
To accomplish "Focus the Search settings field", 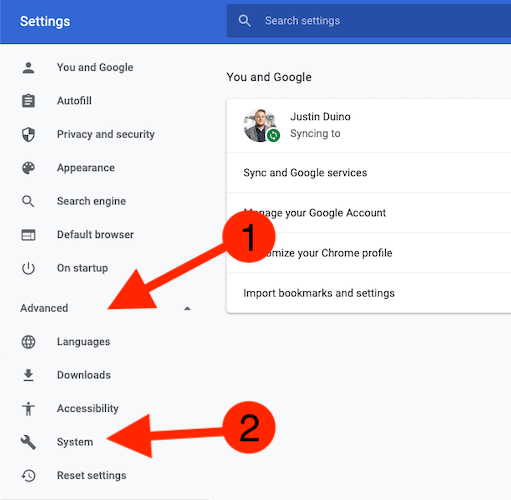I will 369,21.
